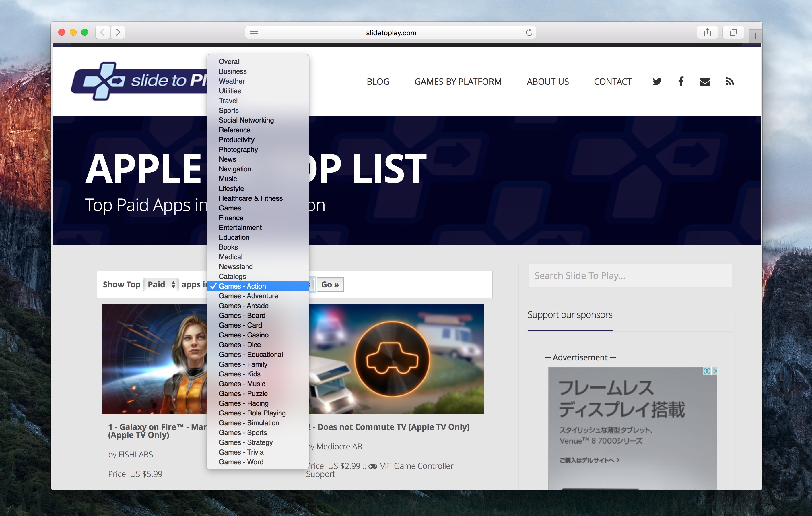Select Sports in the dropdown

pyautogui.click(x=258, y=110)
